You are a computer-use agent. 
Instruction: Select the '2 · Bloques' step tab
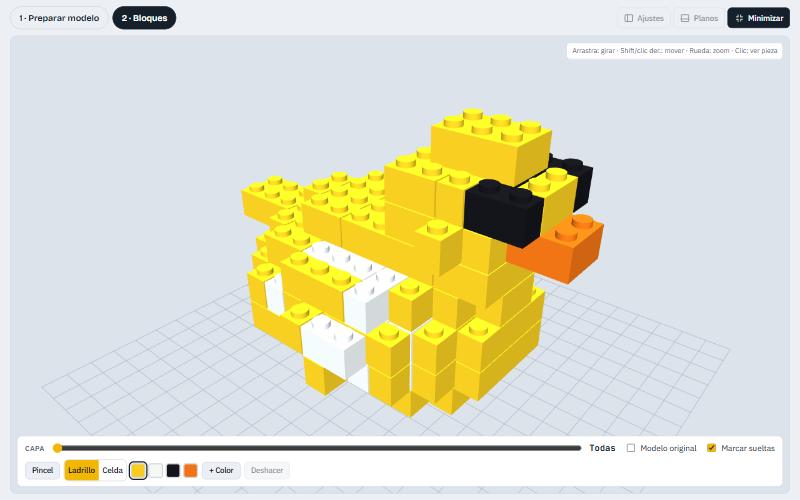pos(144,18)
